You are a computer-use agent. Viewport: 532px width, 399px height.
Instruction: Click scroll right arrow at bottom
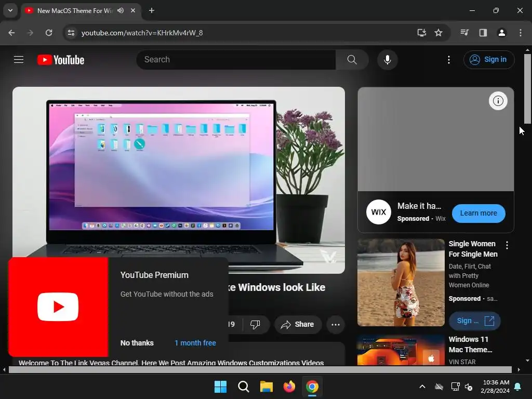[x=519, y=369]
